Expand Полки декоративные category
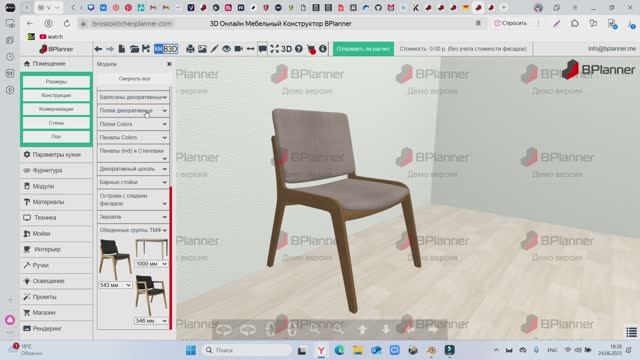Image resolution: width=640 pixels, height=360 pixels. [133, 111]
